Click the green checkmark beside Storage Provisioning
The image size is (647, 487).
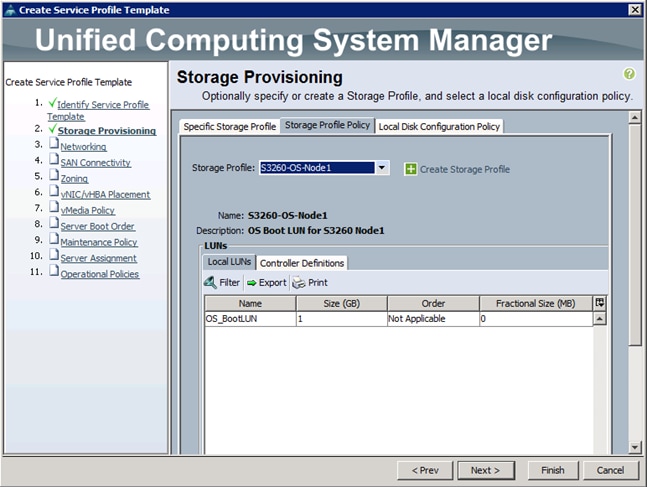52,128
